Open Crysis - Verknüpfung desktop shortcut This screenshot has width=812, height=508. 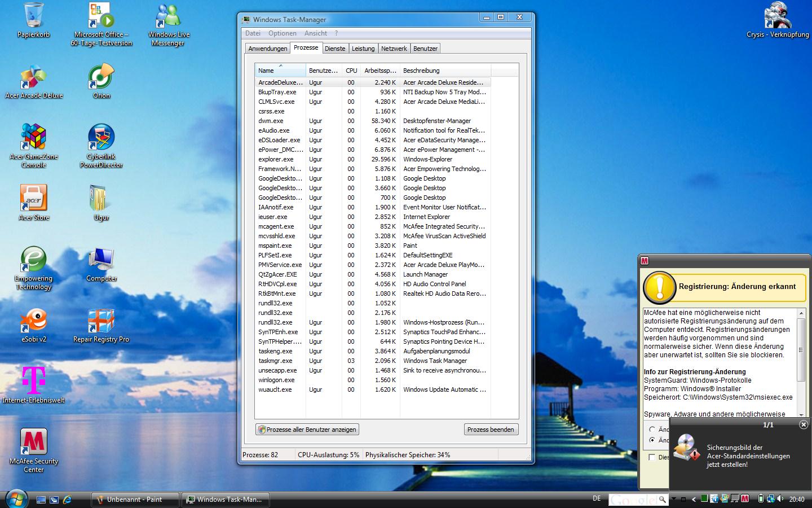778,20
